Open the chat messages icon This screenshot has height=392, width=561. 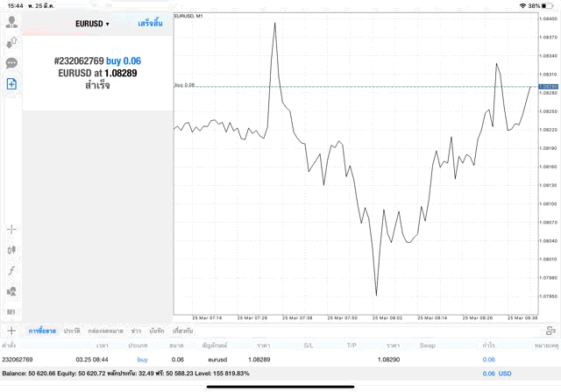tap(11, 63)
